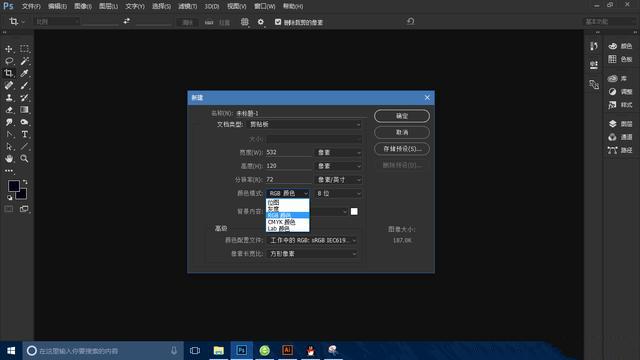Screen dimensions: 640x360
Task: Open the width unit dropdown
Action: pyautogui.click(x=338, y=152)
